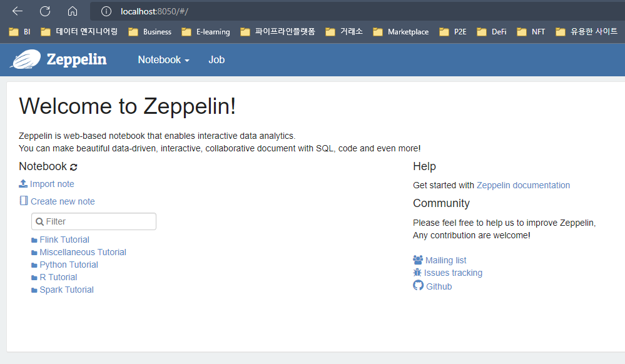Viewport: 625px width, 364px height.
Task: Click the Flink Tutorial folder icon
Action: coord(34,240)
